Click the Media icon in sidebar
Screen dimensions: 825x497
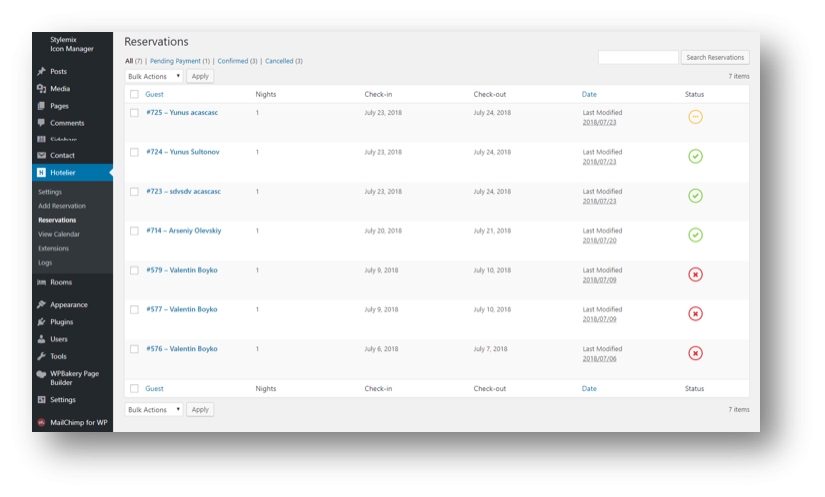[x=41, y=89]
